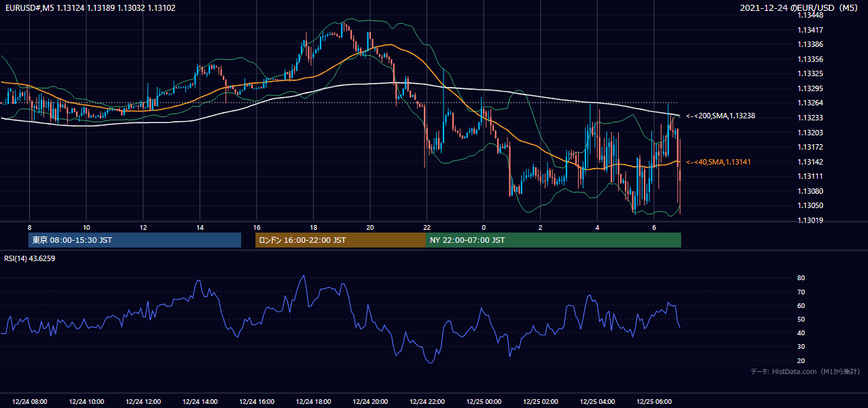Click price axis value 1.13050
Image resolution: width=868 pixels, height=408 pixels.
coord(811,205)
